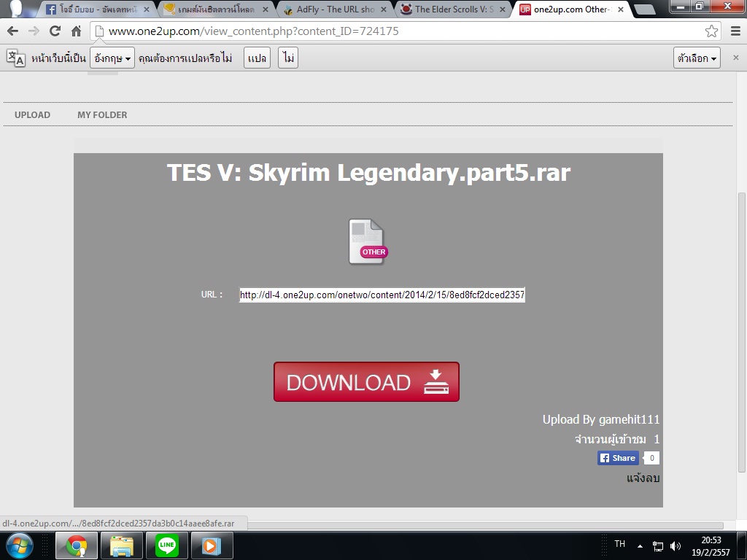Image resolution: width=747 pixels, height=560 pixels.
Task: Select the URL field with the dl-4 link
Action: [382, 295]
